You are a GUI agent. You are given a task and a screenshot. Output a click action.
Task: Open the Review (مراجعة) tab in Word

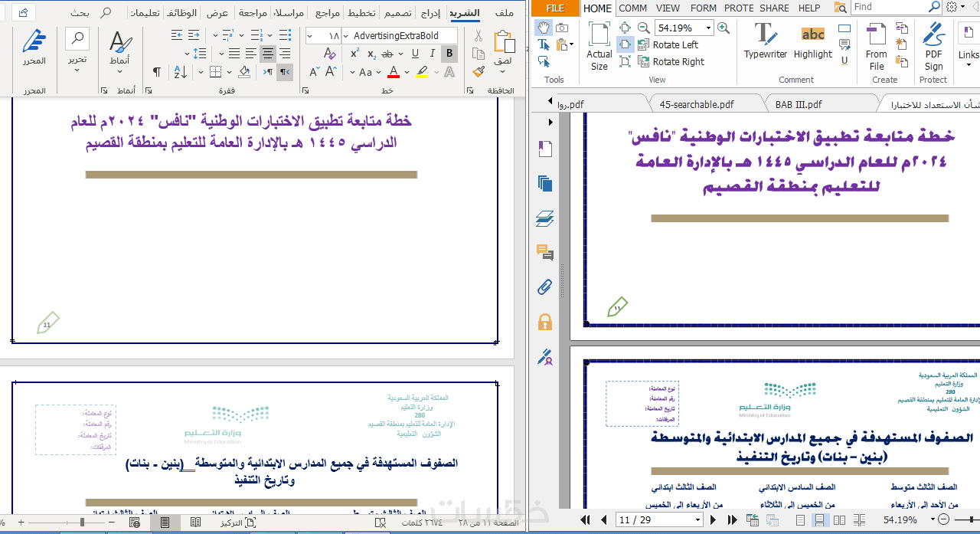(x=253, y=13)
